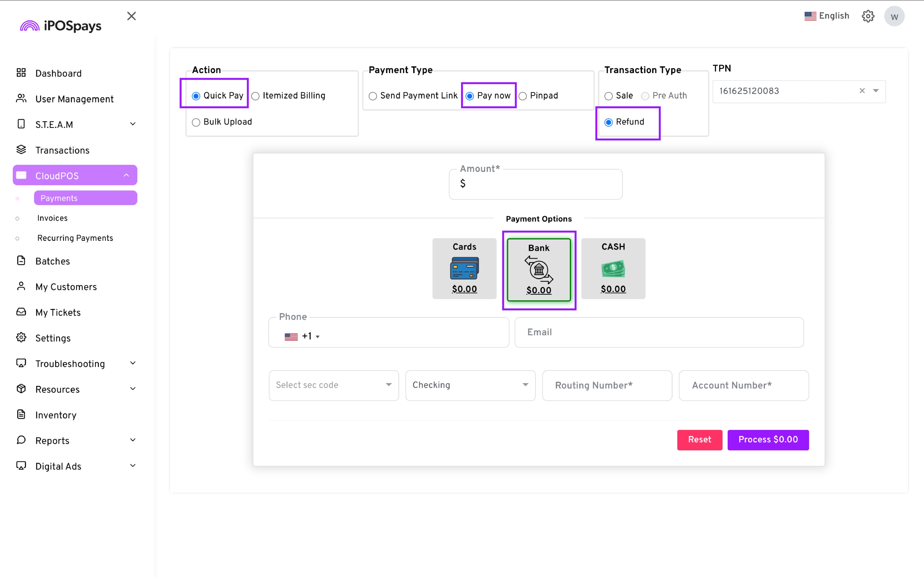Select Sale as transaction type
The height and width of the screenshot is (577, 924).
coord(609,96)
